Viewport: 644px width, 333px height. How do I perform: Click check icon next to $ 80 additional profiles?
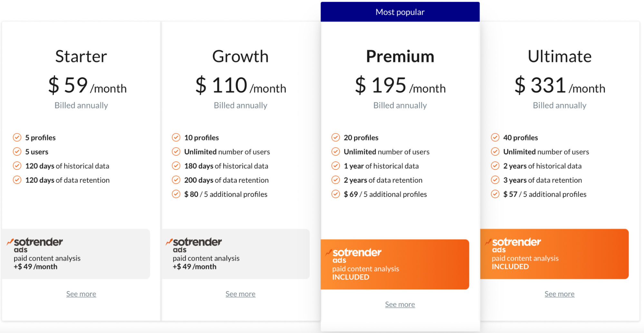pyautogui.click(x=176, y=194)
